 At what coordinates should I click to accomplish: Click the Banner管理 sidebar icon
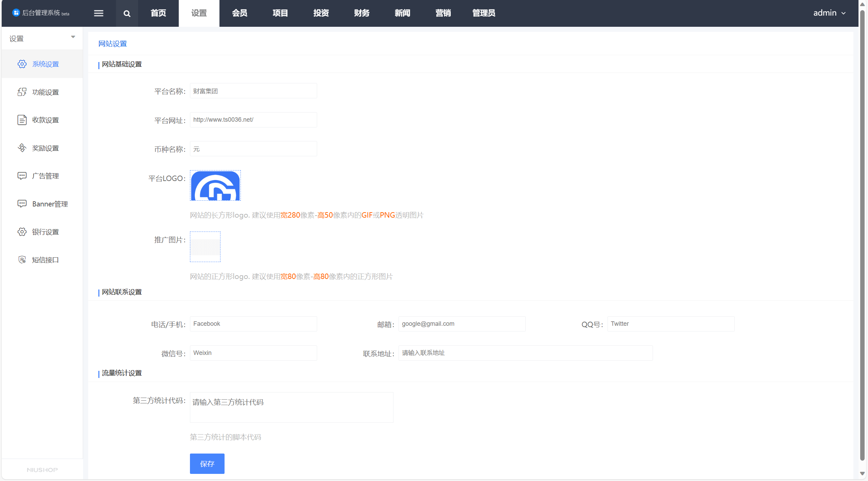point(22,204)
